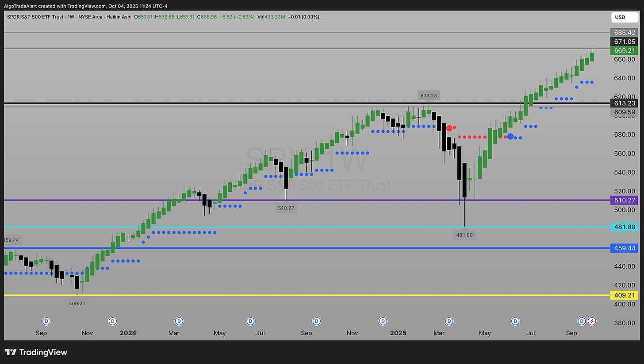Image resolution: width=644 pixels, height=364 pixels.
Task: Click the 613.23 high label above candles
Action: pos(429,95)
